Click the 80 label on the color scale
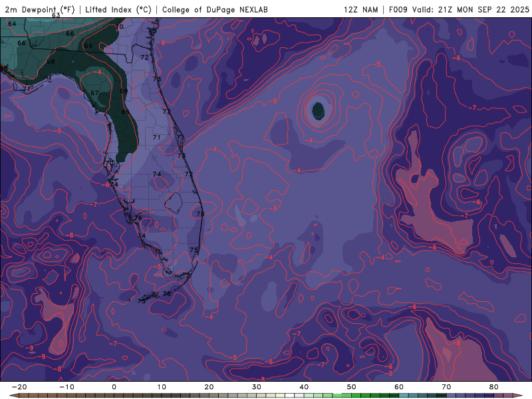Image resolution: width=532 pixels, height=399 pixels. (x=494, y=387)
